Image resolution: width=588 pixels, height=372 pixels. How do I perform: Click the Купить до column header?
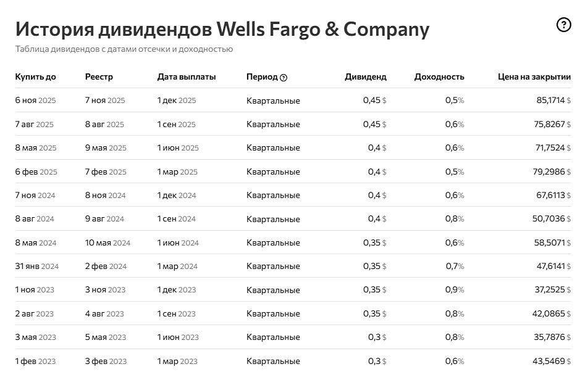[36, 77]
